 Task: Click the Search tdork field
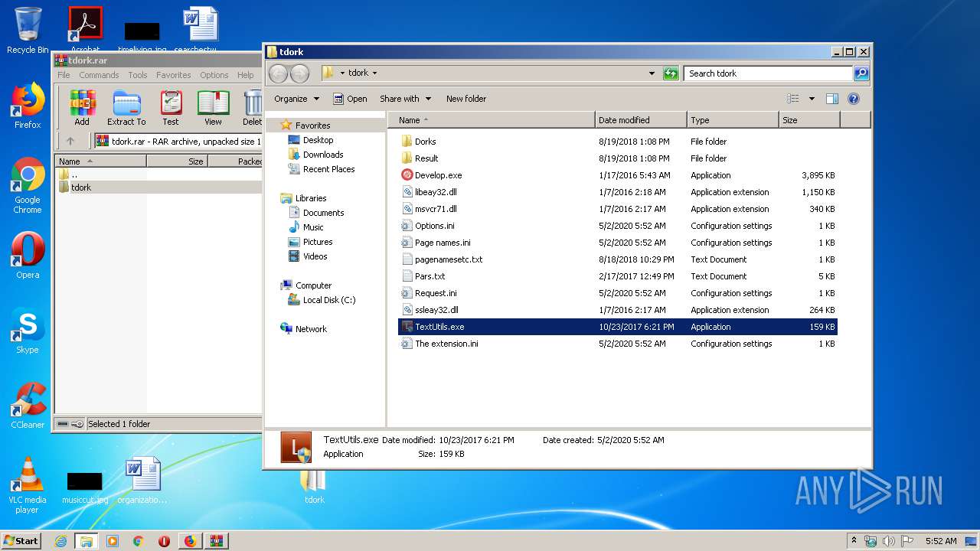click(767, 73)
